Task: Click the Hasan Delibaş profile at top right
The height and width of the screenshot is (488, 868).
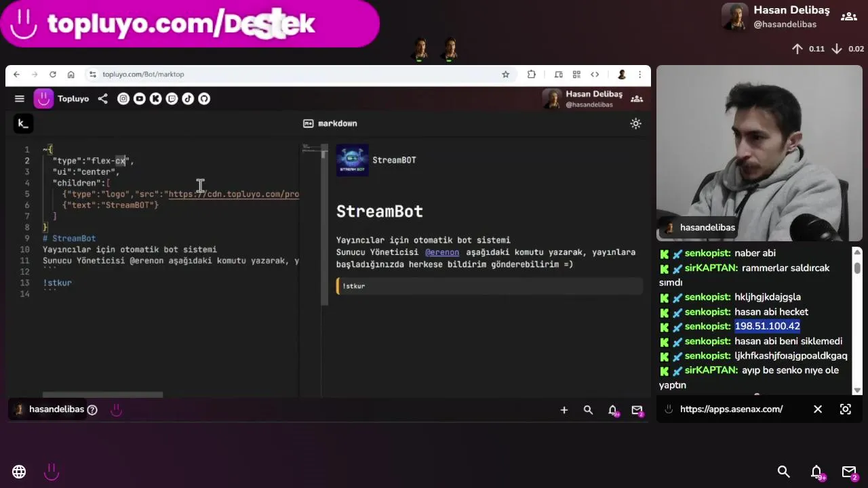Action: pyautogui.click(x=776, y=17)
